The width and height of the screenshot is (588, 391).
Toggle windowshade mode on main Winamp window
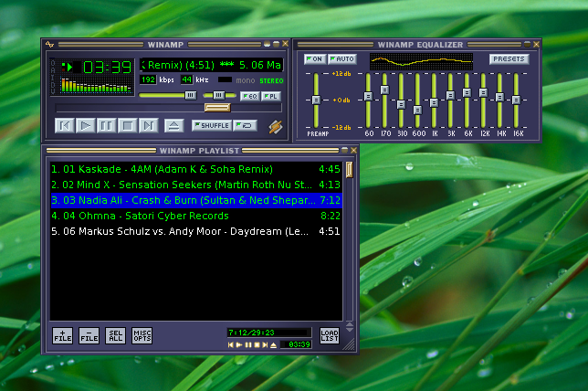[x=276, y=44]
